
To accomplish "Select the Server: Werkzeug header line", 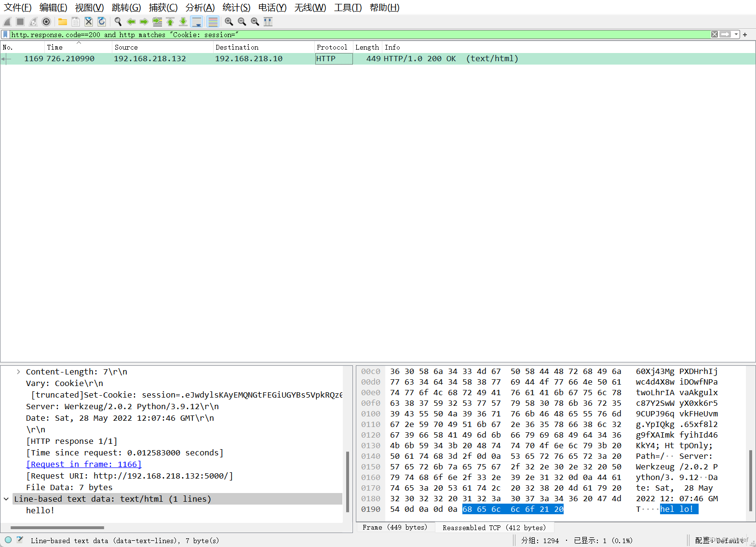I will [x=122, y=406].
